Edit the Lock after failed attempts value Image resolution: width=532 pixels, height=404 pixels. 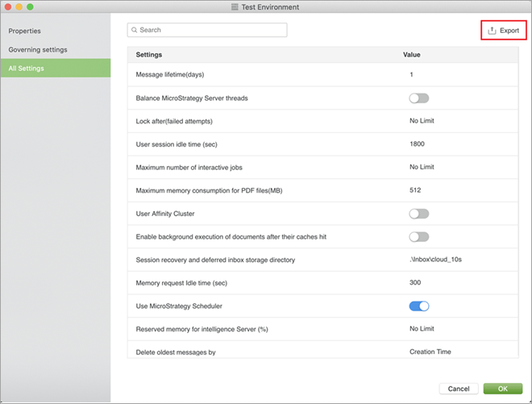point(422,121)
